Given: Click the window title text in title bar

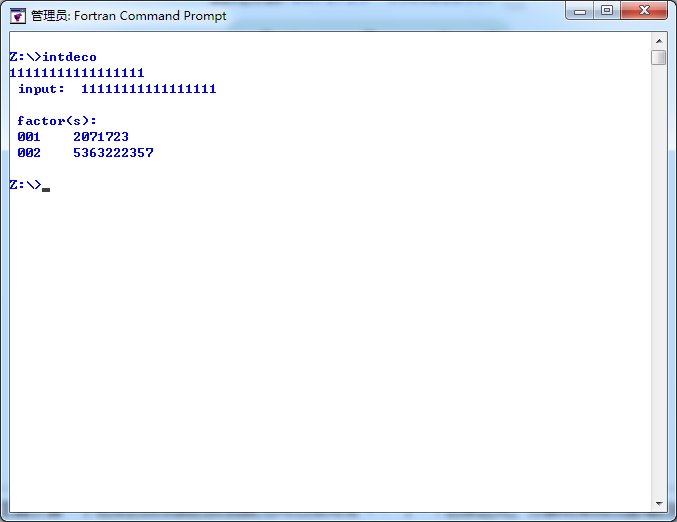Looking at the screenshot, I should [x=128, y=16].
